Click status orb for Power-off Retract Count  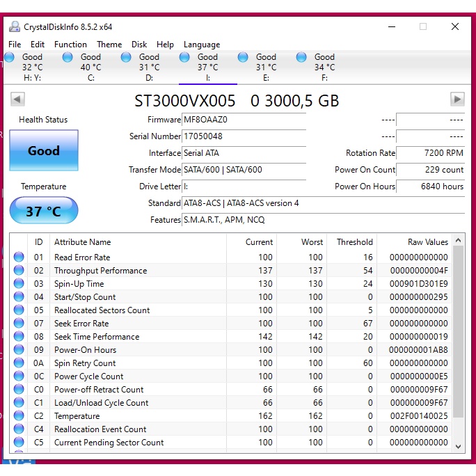pos(19,389)
